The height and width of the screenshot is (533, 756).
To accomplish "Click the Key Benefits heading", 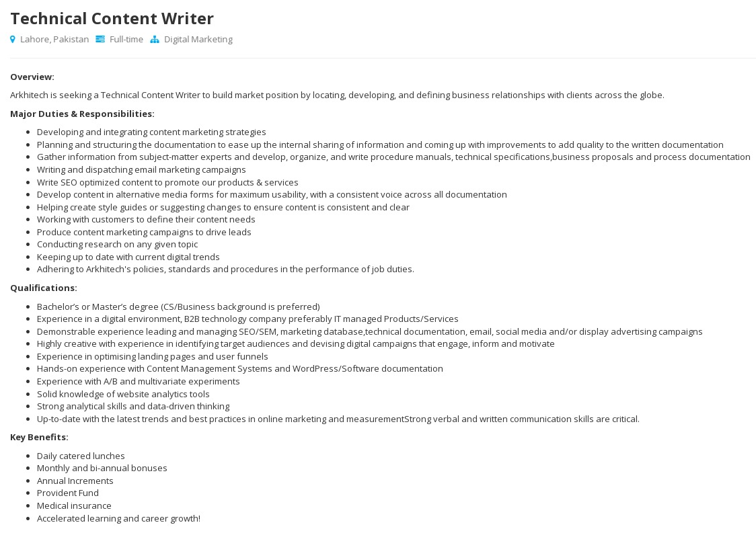I will pos(39,437).
